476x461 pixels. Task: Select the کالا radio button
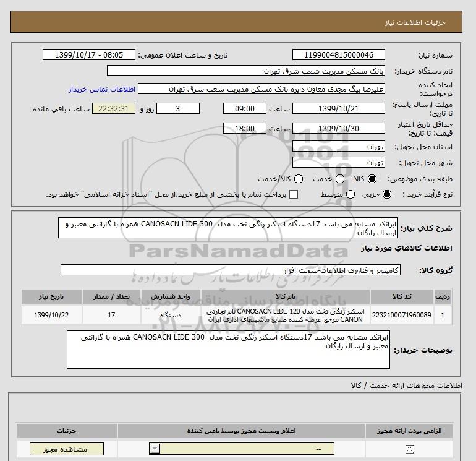coord(372,179)
